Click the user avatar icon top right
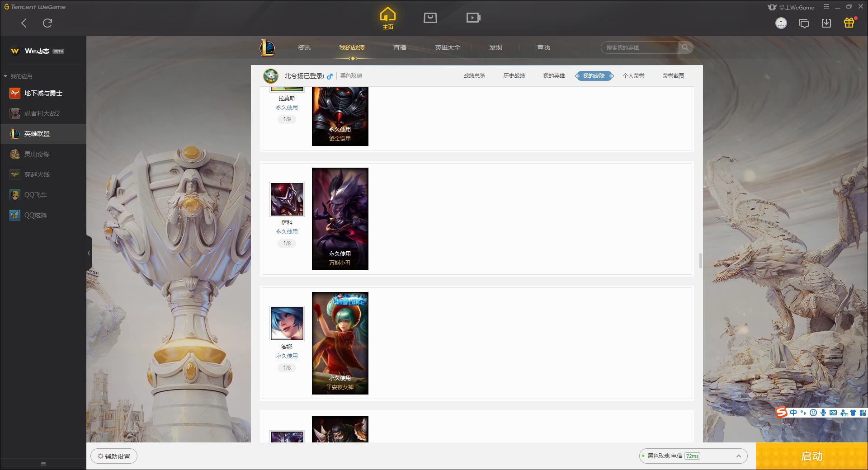The height and width of the screenshot is (470, 868). [x=781, y=23]
